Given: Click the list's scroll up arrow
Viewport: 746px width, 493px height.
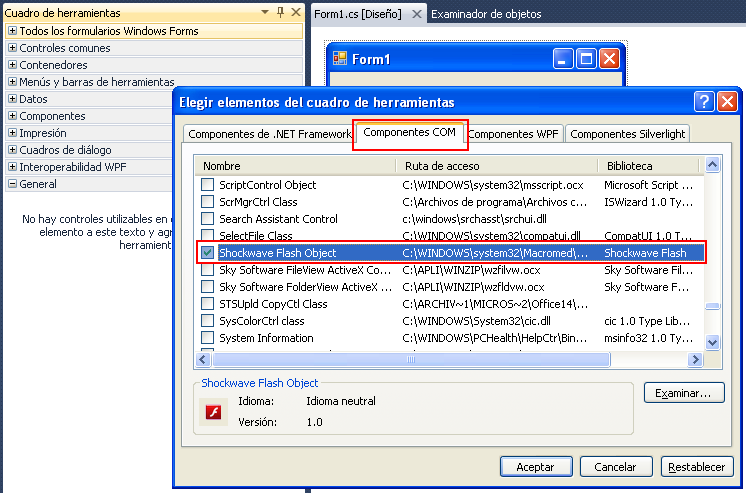Looking at the screenshot, I should [712, 165].
